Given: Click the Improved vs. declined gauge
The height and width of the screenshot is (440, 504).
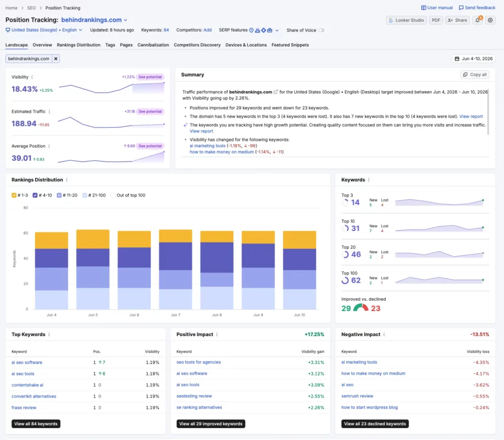Looking at the screenshot, I should click(361, 308).
